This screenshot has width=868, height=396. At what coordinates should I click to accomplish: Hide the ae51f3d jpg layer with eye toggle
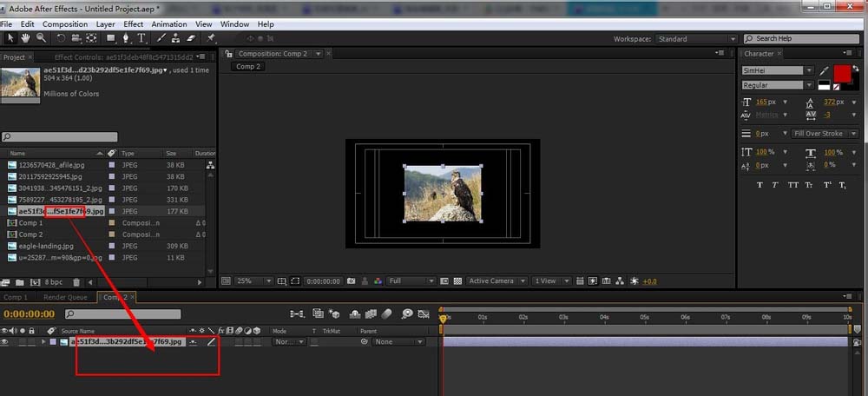click(5, 342)
